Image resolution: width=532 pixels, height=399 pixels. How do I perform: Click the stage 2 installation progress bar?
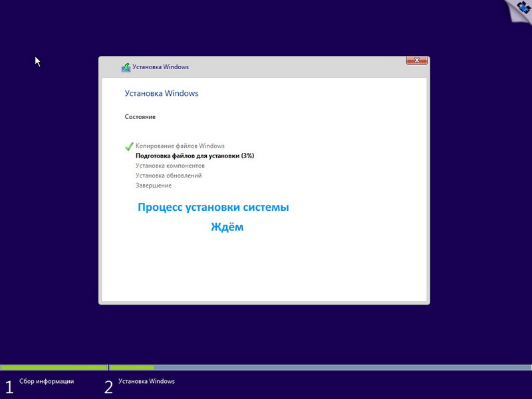pos(321,367)
